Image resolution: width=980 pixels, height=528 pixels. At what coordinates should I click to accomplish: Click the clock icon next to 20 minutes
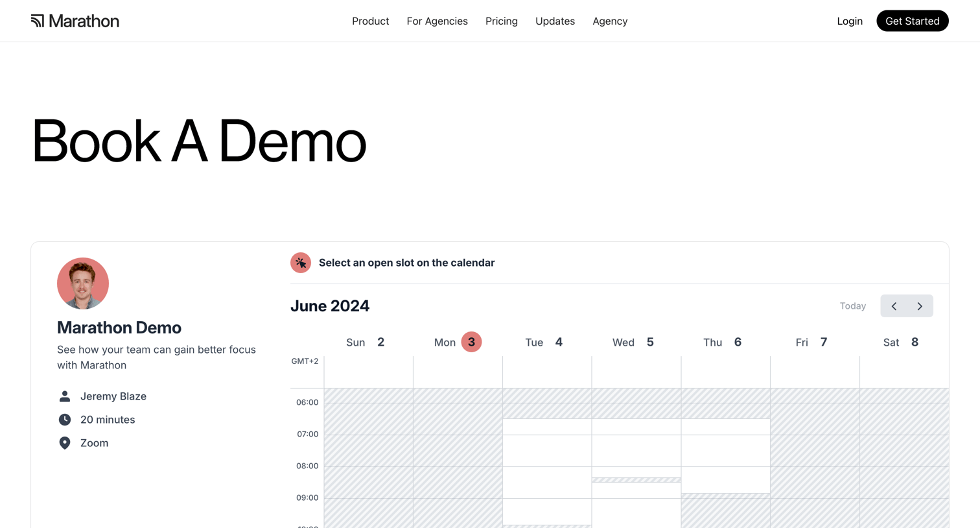click(65, 420)
